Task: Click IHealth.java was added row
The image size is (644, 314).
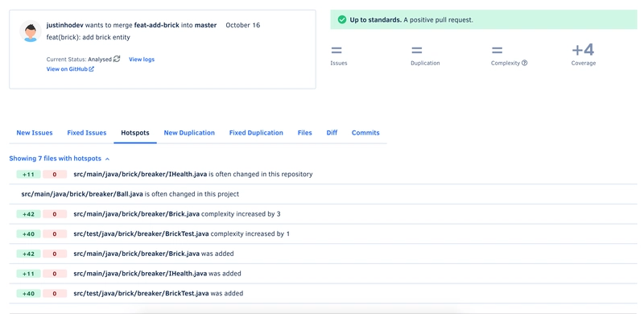Action: 323,273
